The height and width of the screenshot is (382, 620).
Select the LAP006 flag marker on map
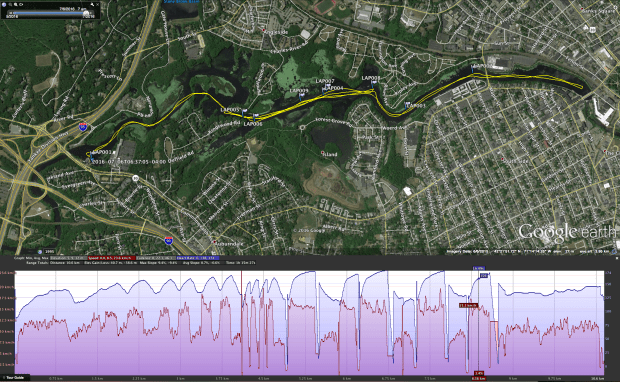pos(254,117)
